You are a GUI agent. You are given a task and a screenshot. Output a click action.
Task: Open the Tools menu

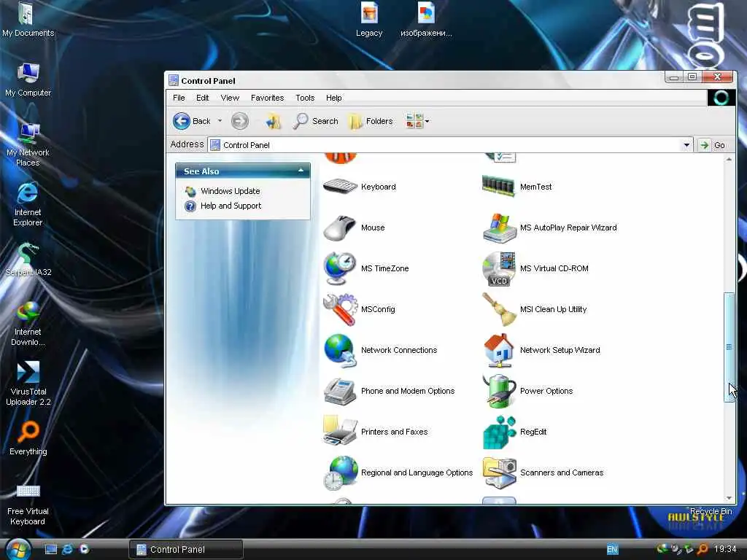(x=305, y=98)
